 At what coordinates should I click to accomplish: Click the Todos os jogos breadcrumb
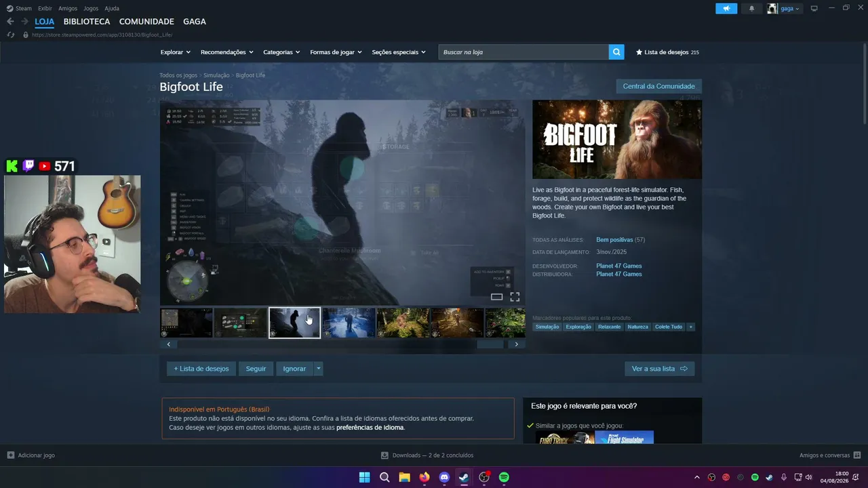(178, 75)
